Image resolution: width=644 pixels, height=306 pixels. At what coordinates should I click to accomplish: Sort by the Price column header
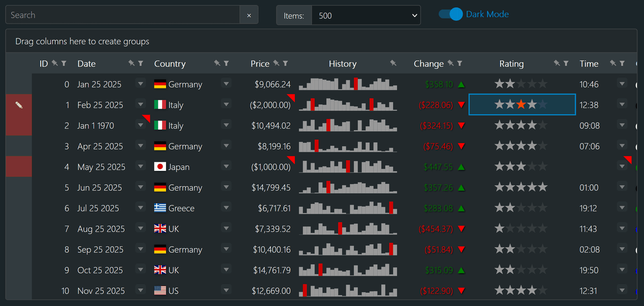[260, 64]
